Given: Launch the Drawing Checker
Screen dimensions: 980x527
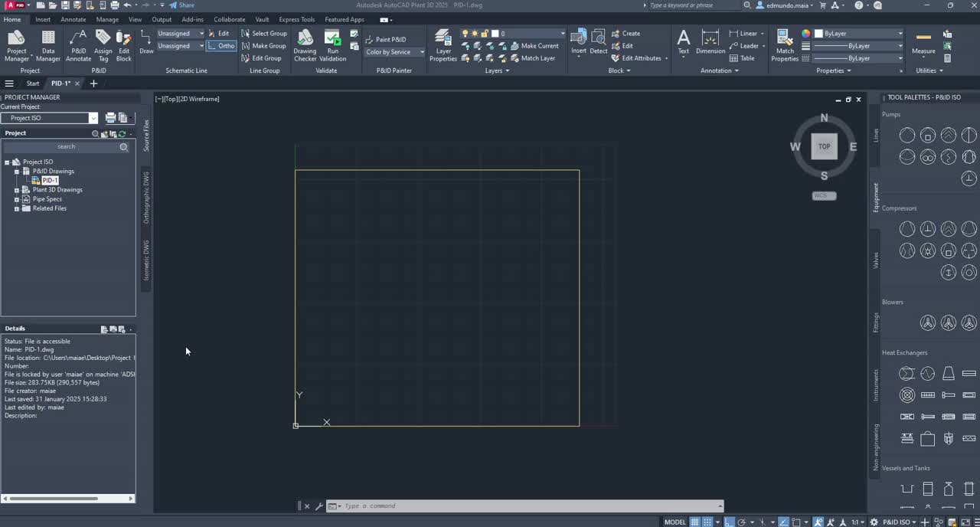Looking at the screenshot, I should click(305, 44).
